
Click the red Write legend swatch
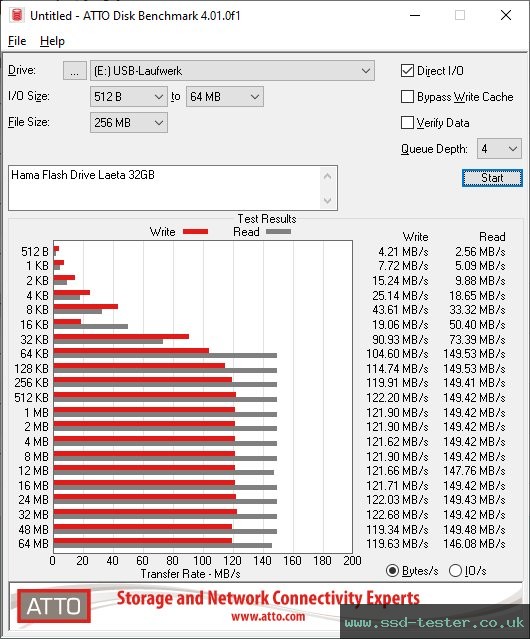click(x=196, y=232)
